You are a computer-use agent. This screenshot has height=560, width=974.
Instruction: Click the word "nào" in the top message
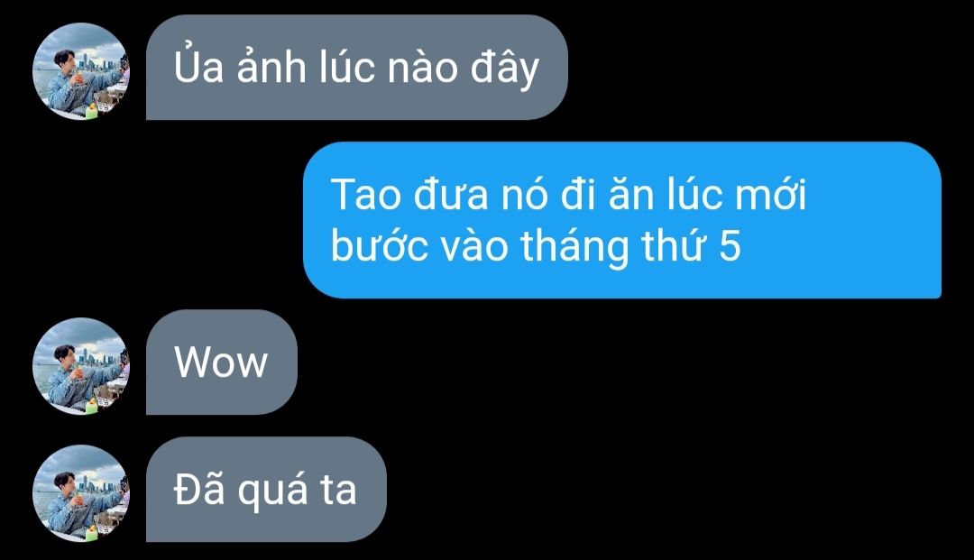pyautogui.click(x=422, y=67)
